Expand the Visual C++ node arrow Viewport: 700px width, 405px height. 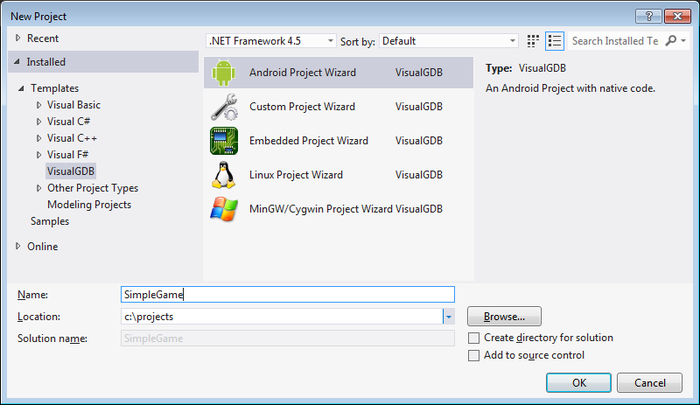click(x=39, y=138)
